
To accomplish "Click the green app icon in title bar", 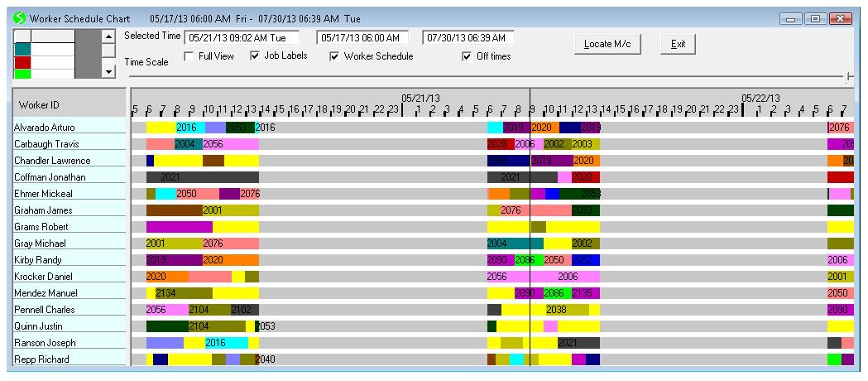I will [19, 17].
